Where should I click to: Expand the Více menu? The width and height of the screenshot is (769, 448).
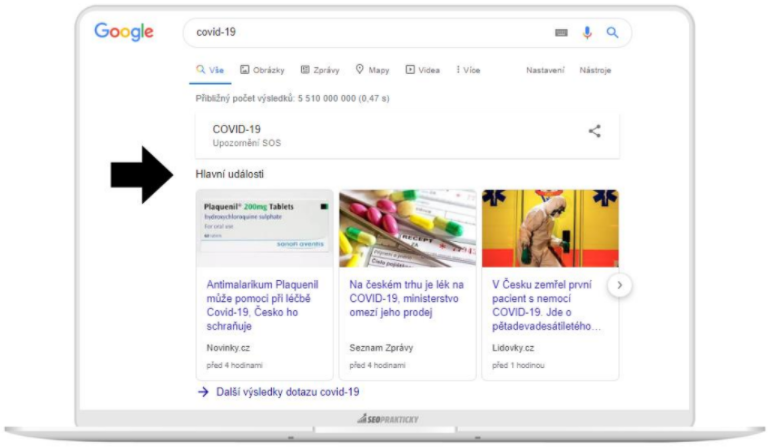[468, 70]
